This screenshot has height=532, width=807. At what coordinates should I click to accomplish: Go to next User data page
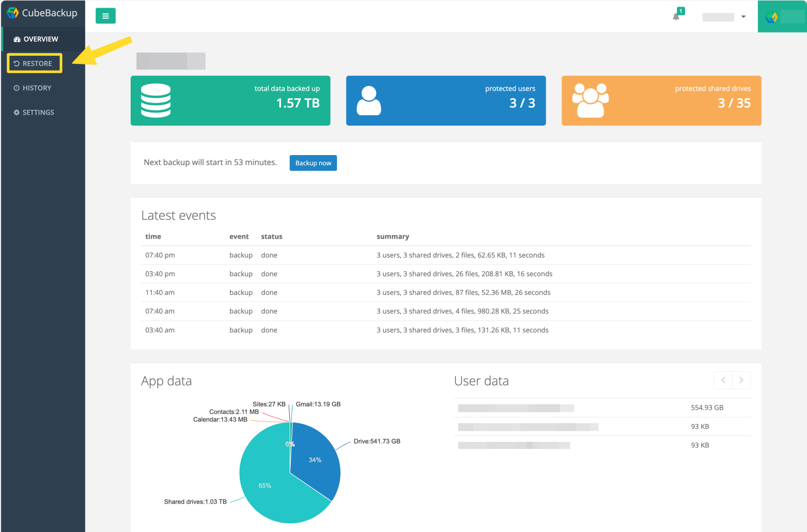point(741,380)
